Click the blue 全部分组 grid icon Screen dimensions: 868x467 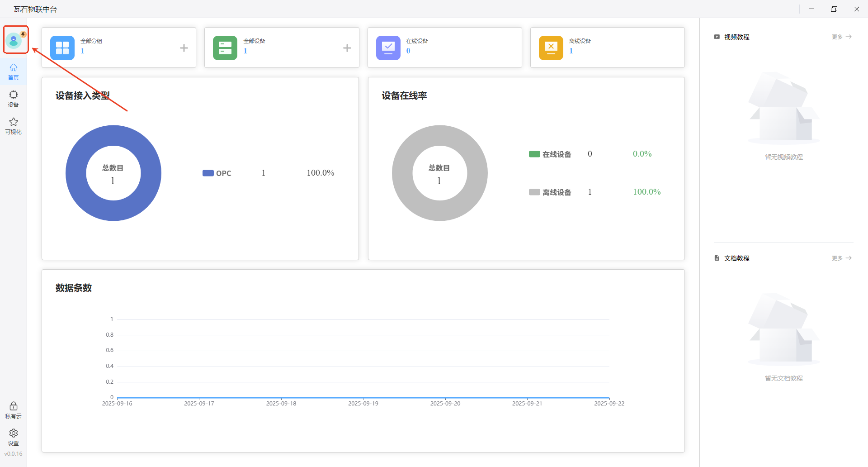click(x=62, y=48)
